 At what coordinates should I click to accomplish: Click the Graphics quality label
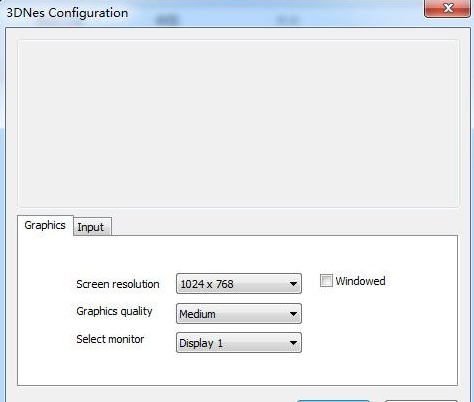pos(114,311)
